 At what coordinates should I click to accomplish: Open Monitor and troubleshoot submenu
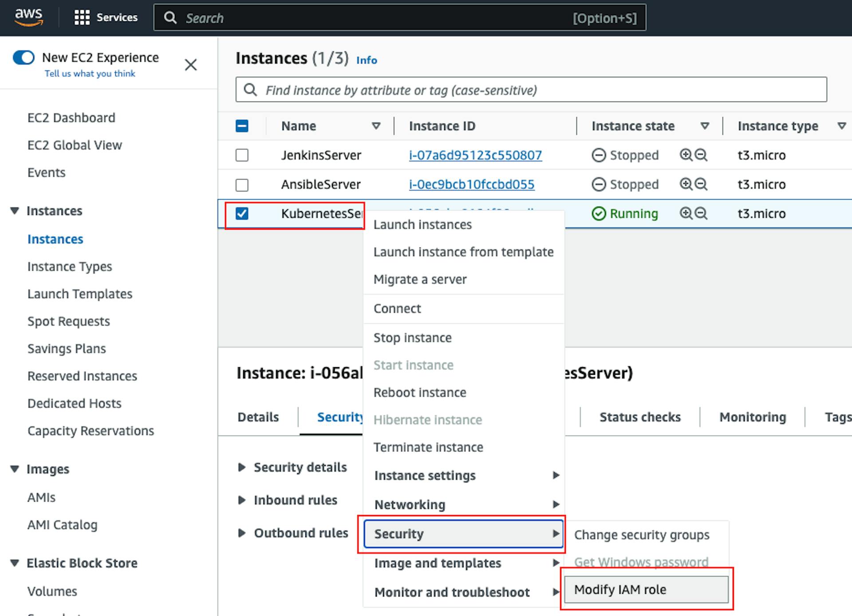464,592
